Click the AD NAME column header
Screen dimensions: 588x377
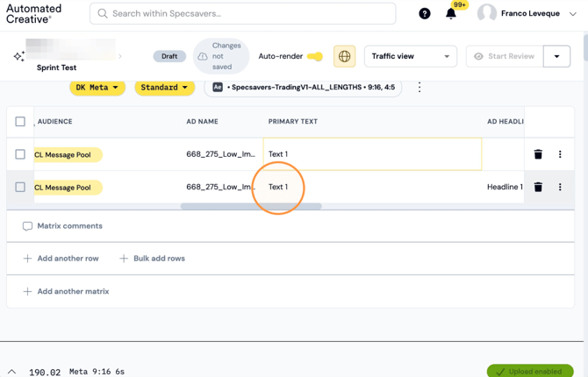click(202, 121)
